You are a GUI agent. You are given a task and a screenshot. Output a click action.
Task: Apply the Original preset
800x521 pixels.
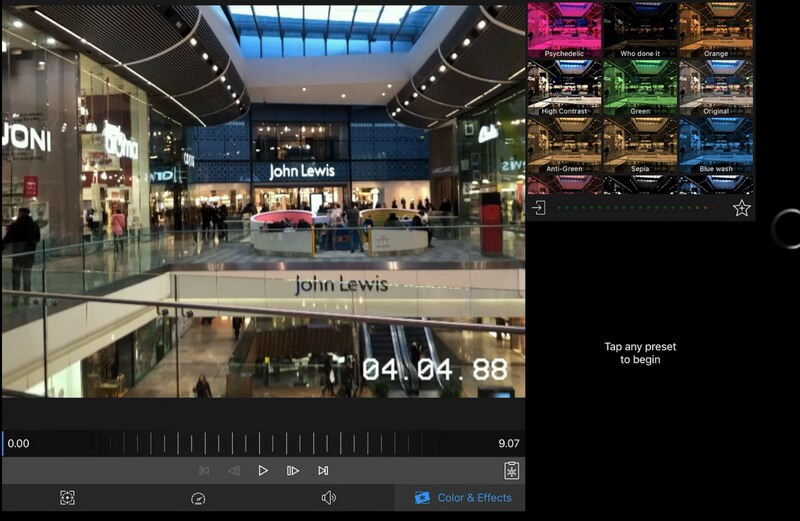click(716, 88)
